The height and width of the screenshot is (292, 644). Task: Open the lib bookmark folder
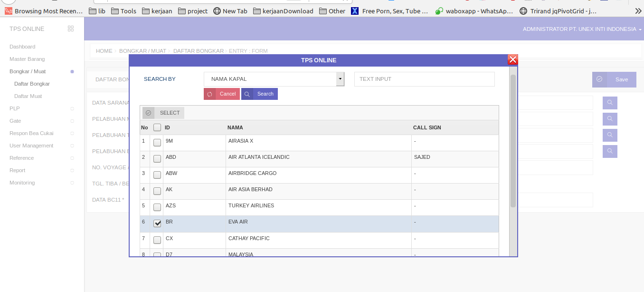tap(97, 11)
